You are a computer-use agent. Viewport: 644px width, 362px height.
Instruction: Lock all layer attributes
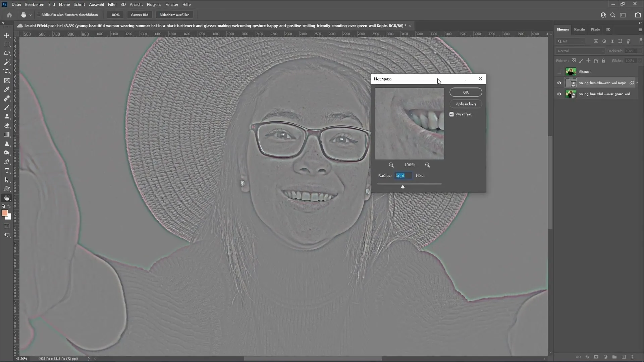[x=603, y=61]
